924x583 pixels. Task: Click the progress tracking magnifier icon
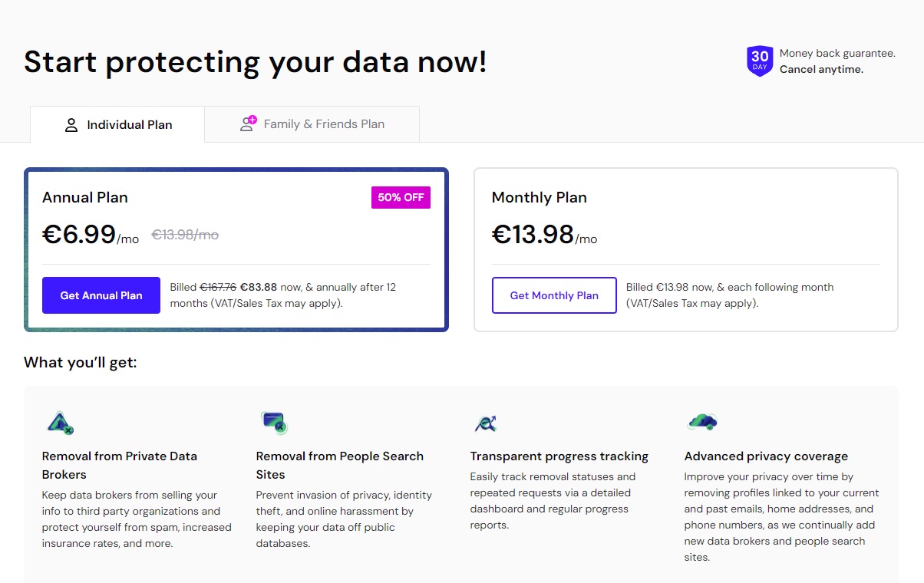pos(486,423)
